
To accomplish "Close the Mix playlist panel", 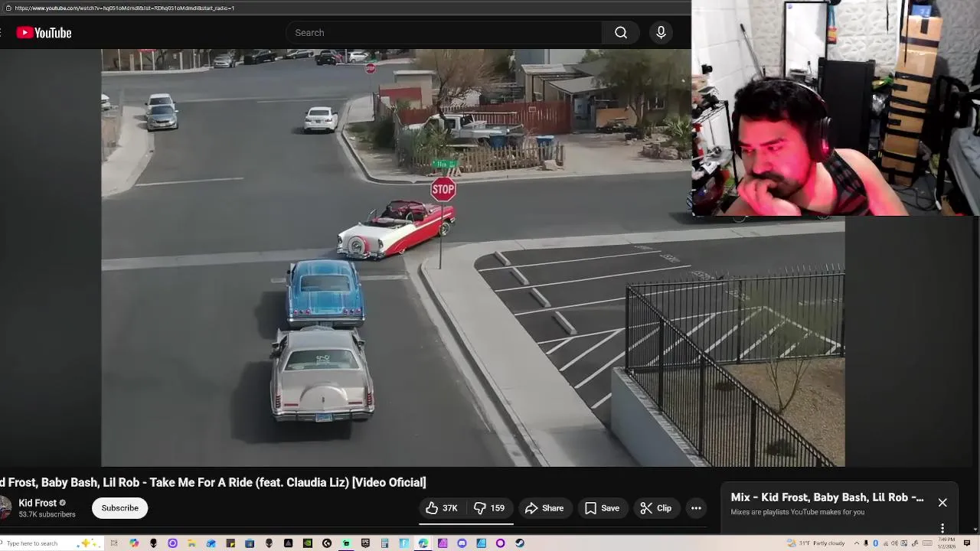I will 942,503.
